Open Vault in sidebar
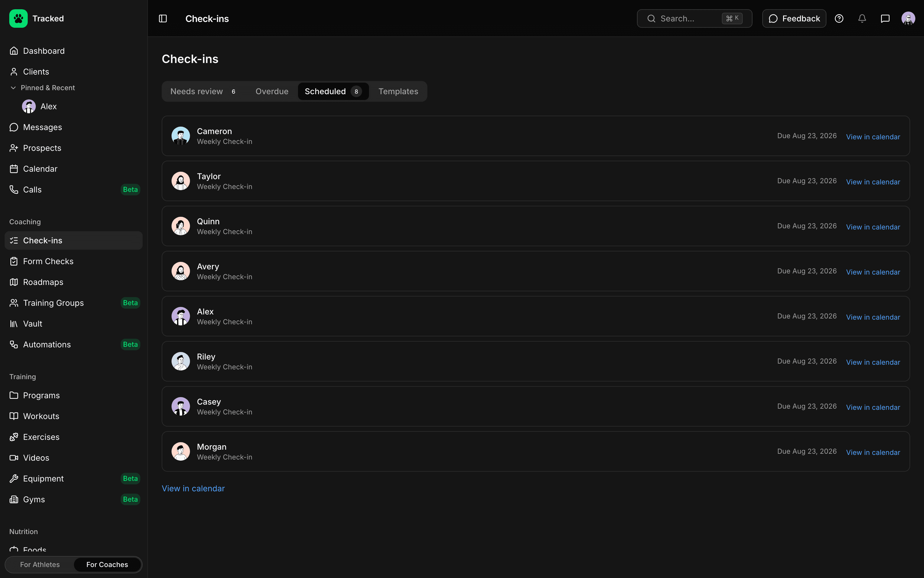The width and height of the screenshot is (924, 578). click(73, 324)
